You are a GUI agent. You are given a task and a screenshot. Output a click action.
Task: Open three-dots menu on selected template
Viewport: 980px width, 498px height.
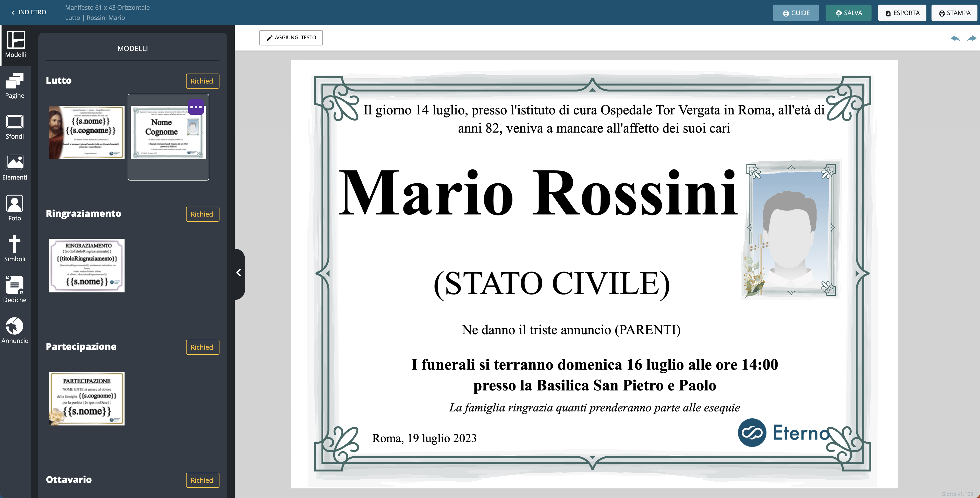[196, 107]
